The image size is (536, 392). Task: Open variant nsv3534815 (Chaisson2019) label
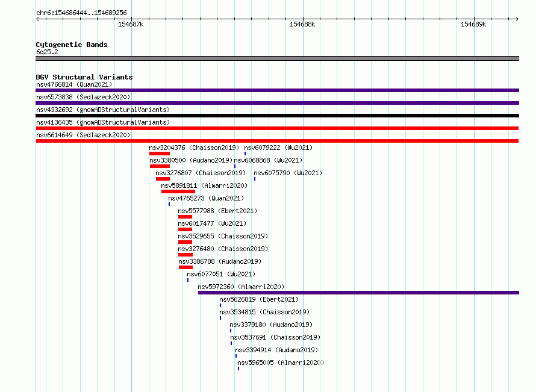pos(264,312)
